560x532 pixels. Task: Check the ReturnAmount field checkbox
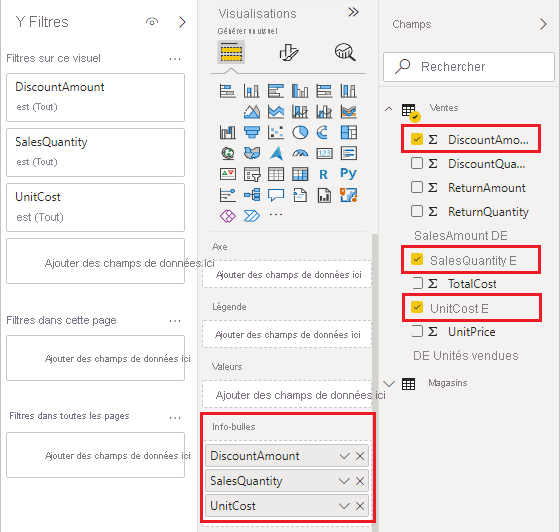click(417, 187)
